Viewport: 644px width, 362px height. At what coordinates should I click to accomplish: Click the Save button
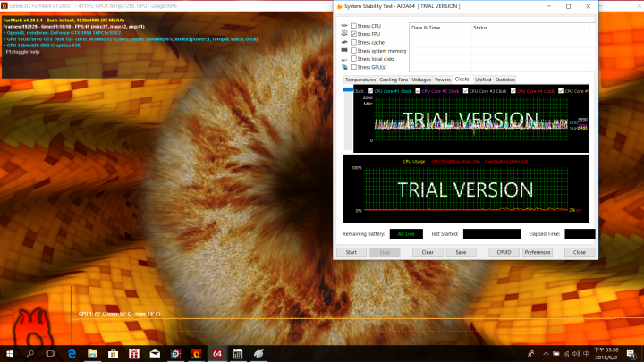(x=461, y=252)
